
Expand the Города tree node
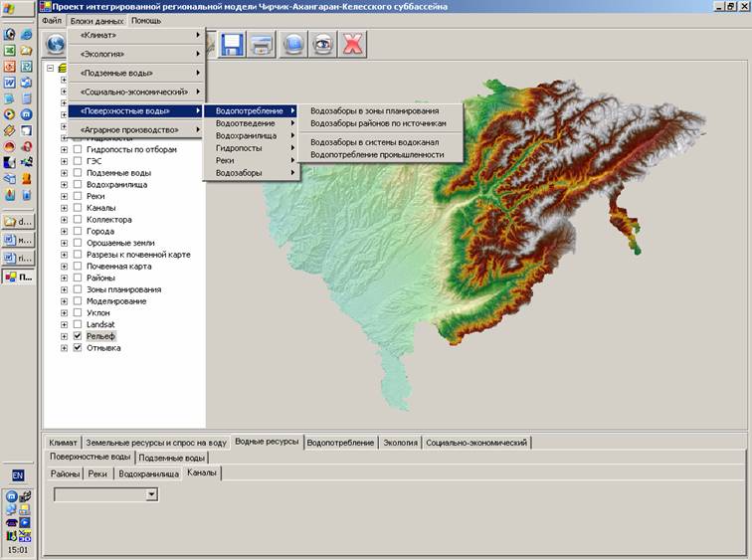click(x=65, y=232)
